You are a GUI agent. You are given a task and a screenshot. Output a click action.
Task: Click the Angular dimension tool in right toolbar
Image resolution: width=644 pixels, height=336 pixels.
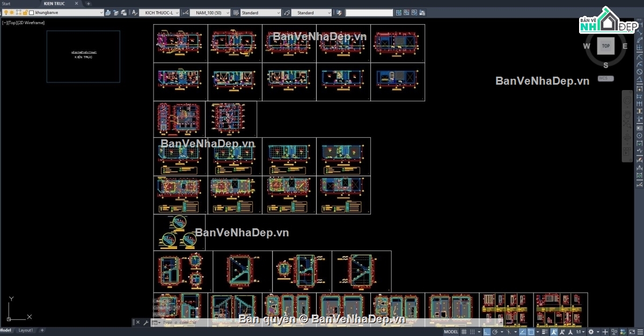(640, 79)
